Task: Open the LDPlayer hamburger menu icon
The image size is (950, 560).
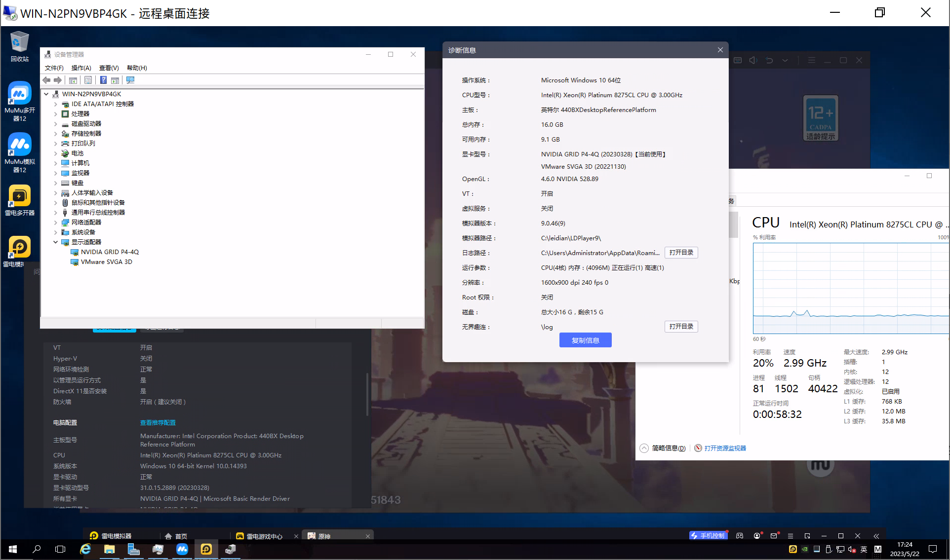Action: click(x=791, y=536)
